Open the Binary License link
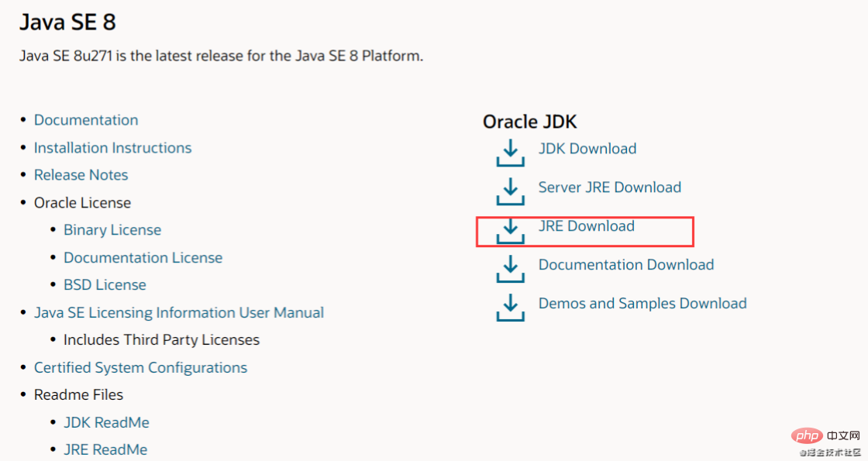 click(x=112, y=230)
